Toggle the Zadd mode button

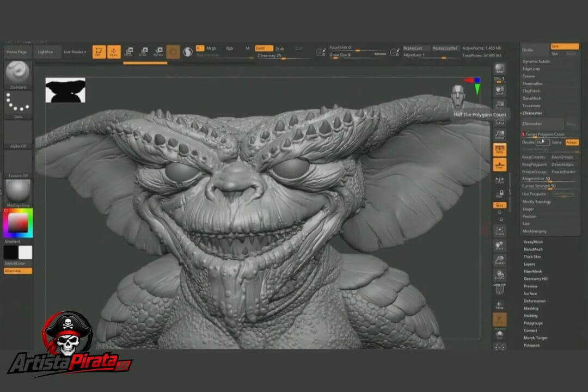pyautogui.click(x=264, y=48)
